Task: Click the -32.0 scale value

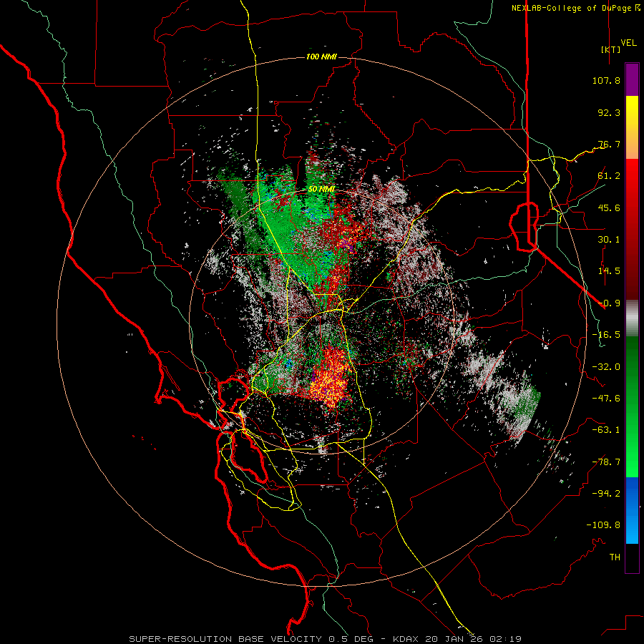Action: pyautogui.click(x=606, y=367)
